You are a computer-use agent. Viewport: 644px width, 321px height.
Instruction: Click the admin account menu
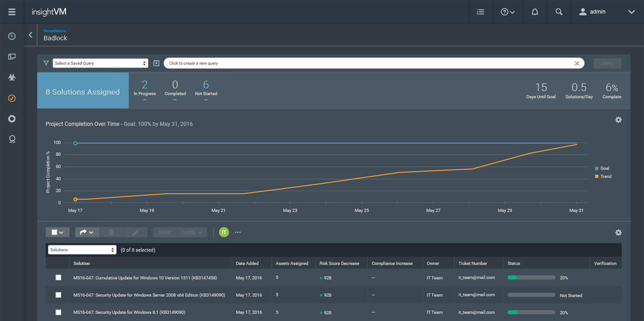click(x=592, y=11)
